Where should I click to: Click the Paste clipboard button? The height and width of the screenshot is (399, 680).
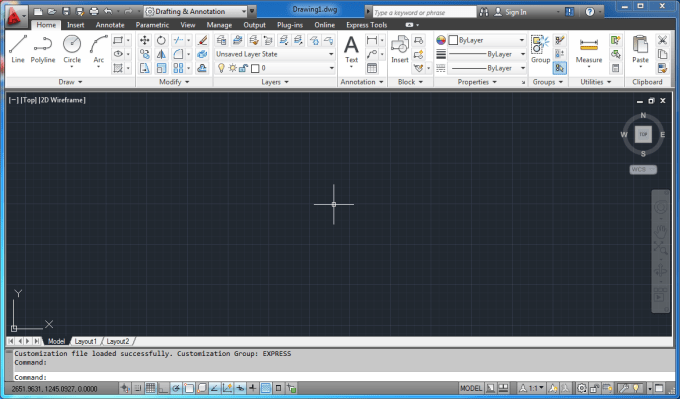(x=640, y=51)
